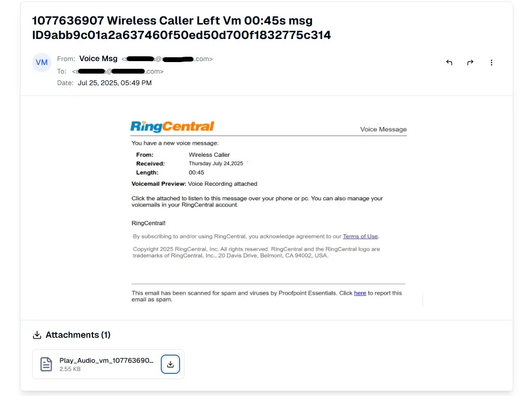Click the RingCentral logo
Viewport: 532px width, 396px height.
pyautogui.click(x=172, y=127)
